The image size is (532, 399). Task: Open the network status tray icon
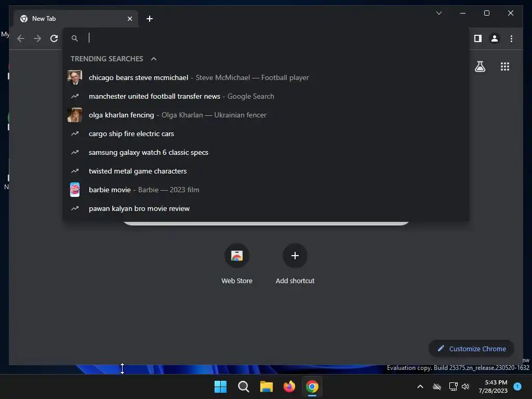(x=453, y=387)
